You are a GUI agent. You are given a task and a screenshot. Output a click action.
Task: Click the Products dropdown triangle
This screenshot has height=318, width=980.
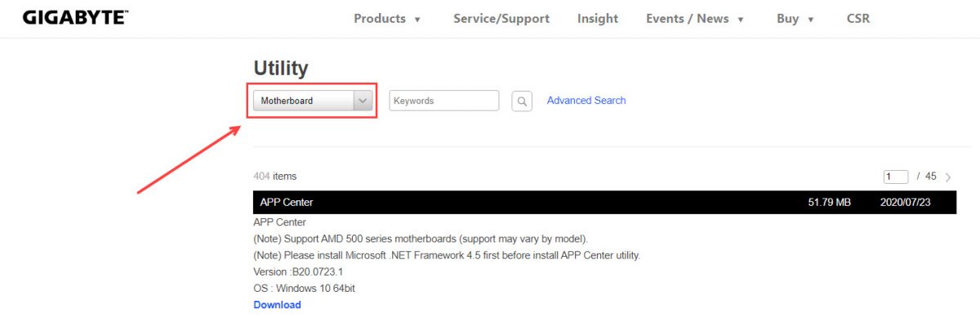tap(417, 20)
